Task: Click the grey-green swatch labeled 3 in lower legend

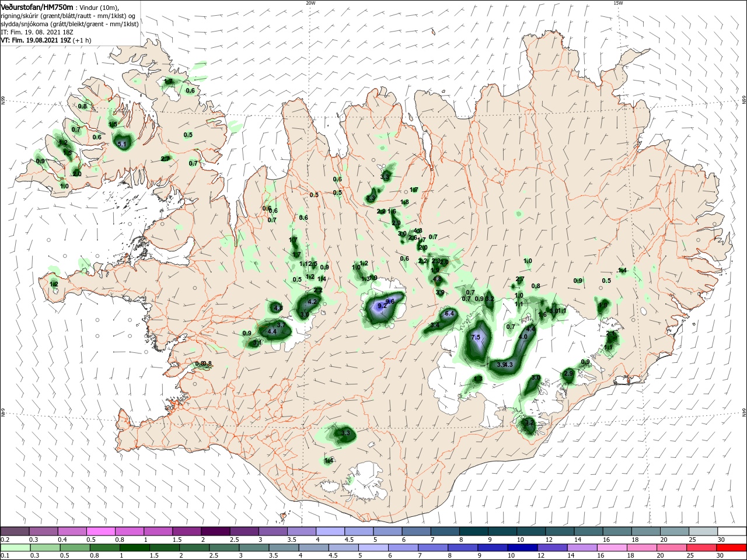Action: click(x=253, y=548)
